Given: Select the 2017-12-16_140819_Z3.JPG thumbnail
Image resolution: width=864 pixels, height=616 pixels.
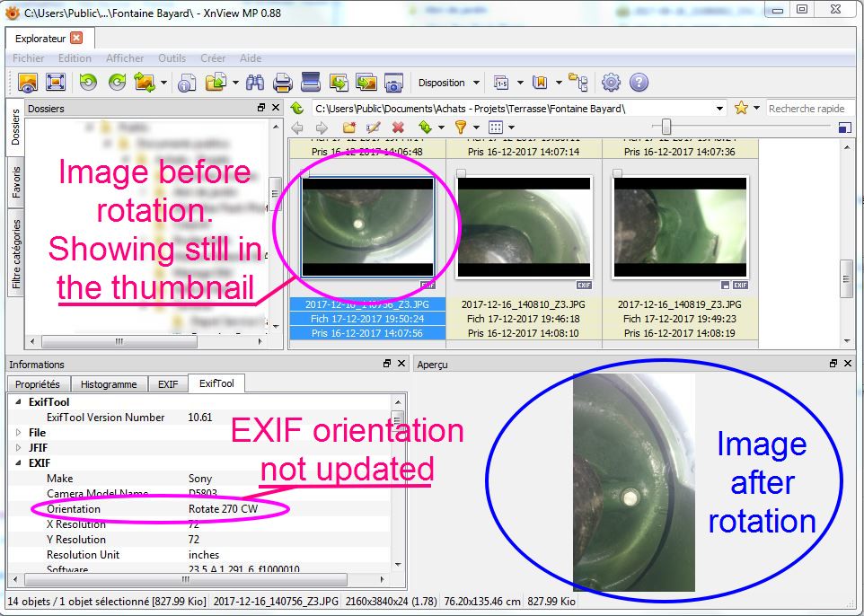Looking at the screenshot, I should pyautogui.click(x=680, y=227).
